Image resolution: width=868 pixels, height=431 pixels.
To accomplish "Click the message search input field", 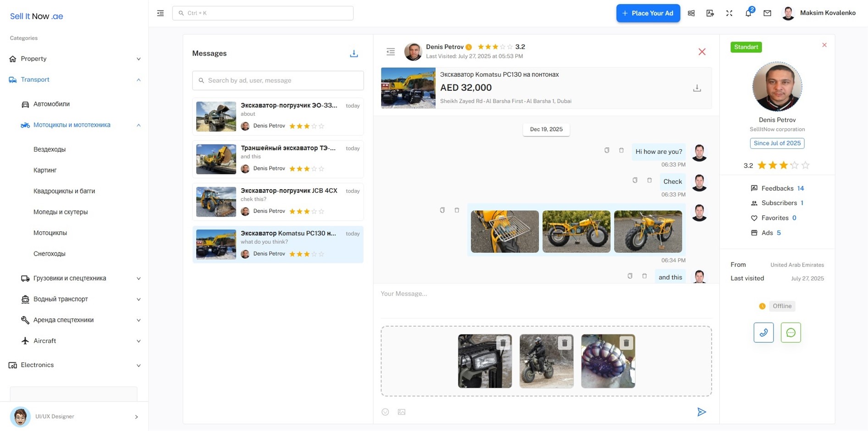I will [x=278, y=81].
